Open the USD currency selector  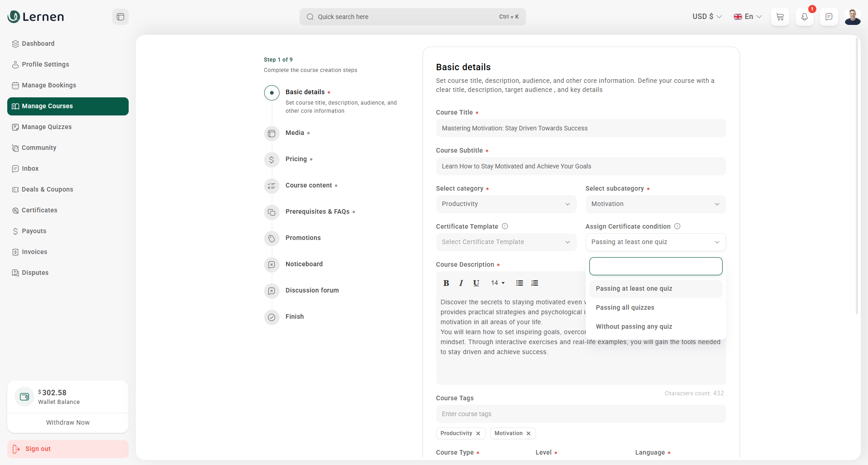(x=706, y=17)
